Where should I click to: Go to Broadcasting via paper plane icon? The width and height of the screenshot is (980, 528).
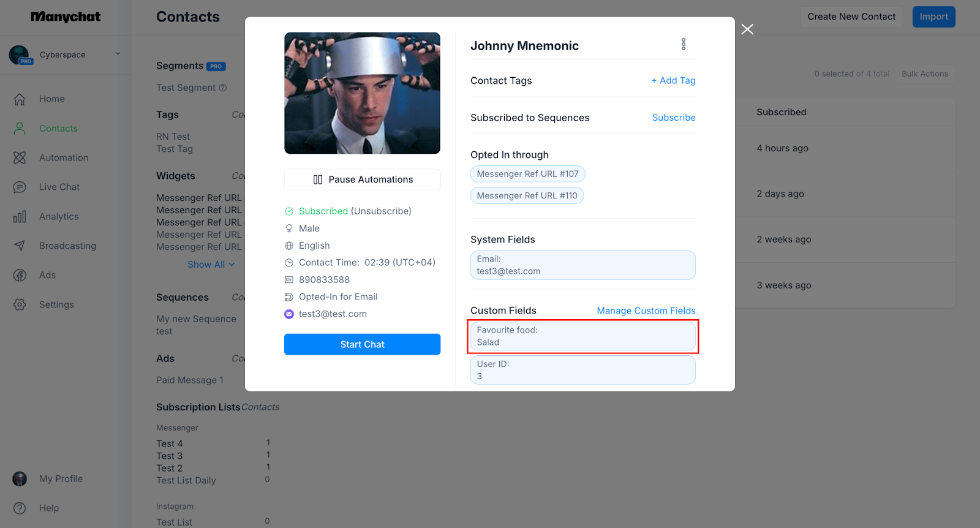[20, 246]
